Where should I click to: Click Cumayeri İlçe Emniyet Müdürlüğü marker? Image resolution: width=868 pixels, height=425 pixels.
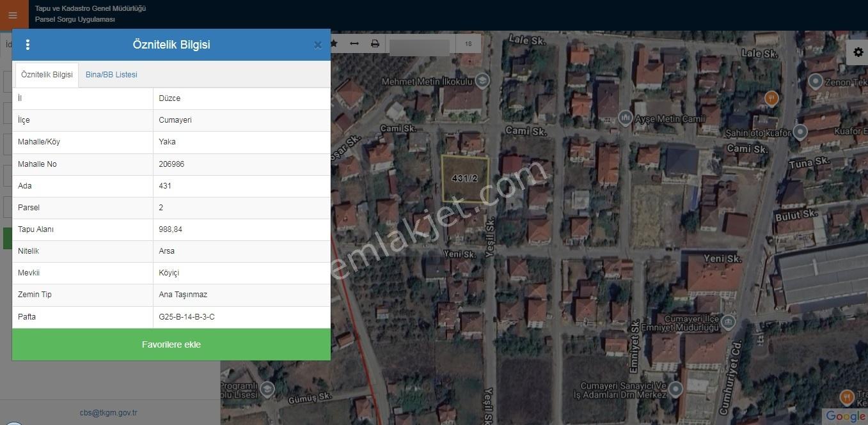[x=728, y=321]
